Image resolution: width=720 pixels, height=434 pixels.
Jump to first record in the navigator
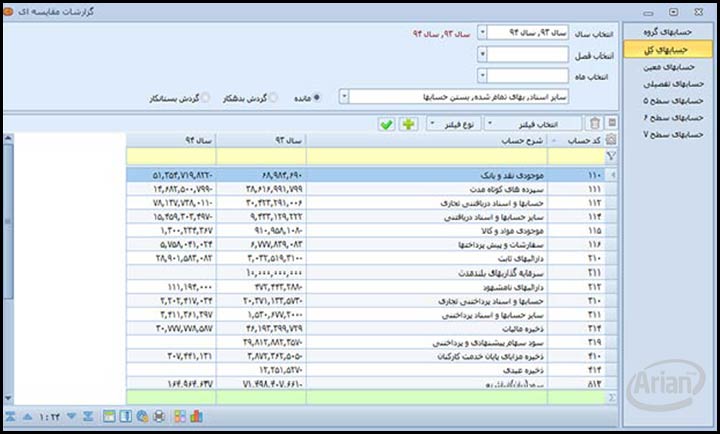click(10, 417)
